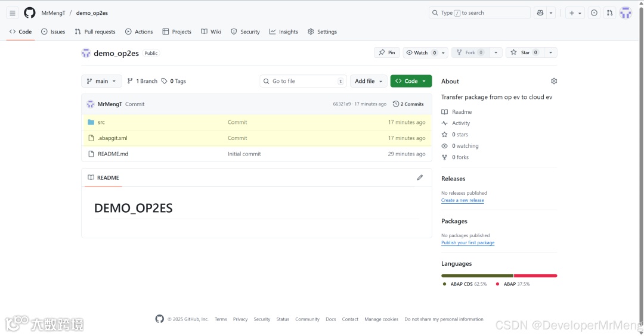Open 2 Commits history

pyautogui.click(x=408, y=104)
